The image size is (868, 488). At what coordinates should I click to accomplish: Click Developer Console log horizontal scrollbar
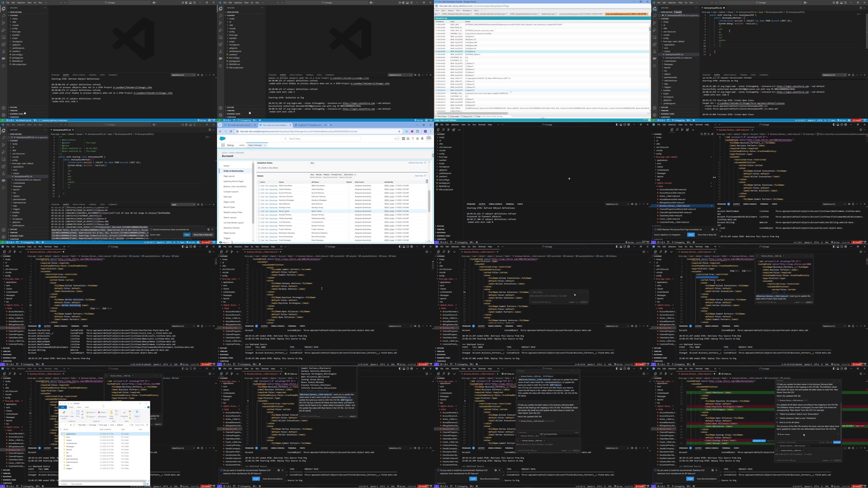pos(473,114)
